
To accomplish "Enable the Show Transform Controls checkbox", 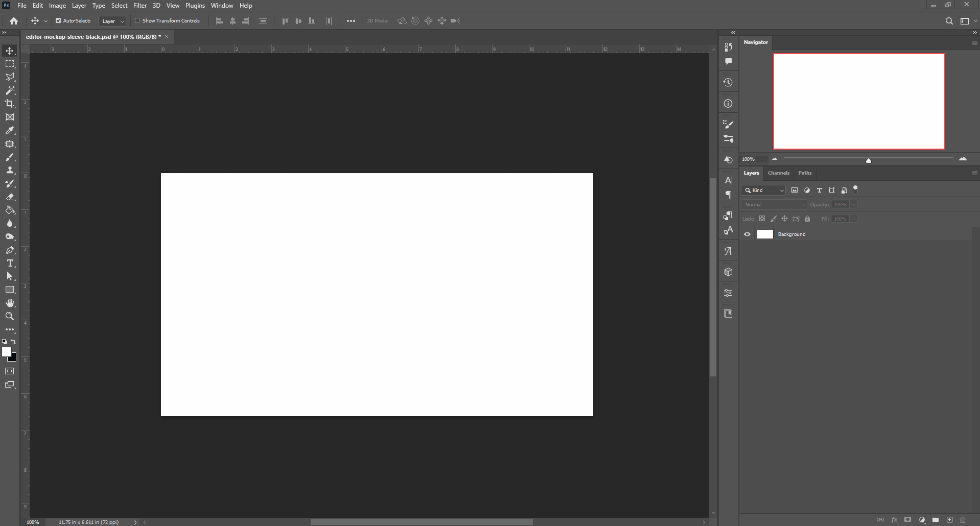I will pyautogui.click(x=138, y=21).
